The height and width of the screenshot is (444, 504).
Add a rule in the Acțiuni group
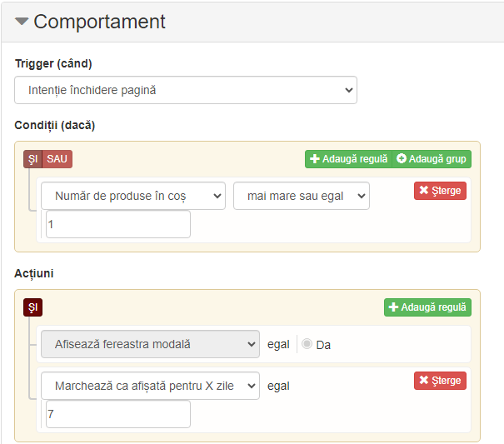click(x=427, y=307)
